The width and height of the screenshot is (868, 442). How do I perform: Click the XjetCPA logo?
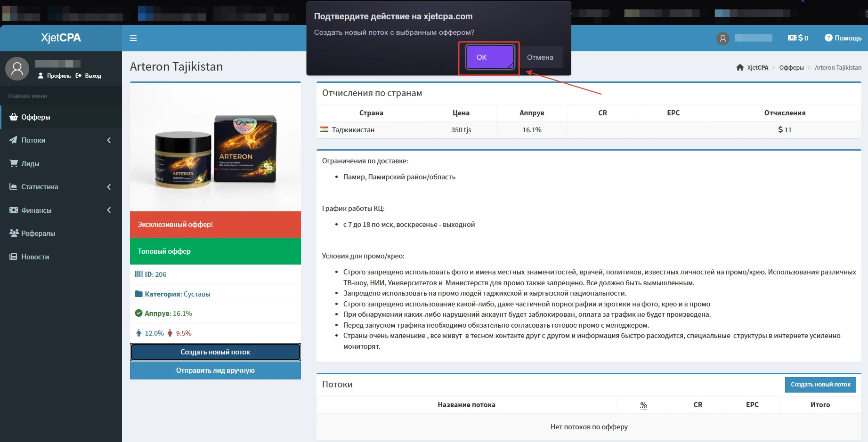click(x=61, y=38)
